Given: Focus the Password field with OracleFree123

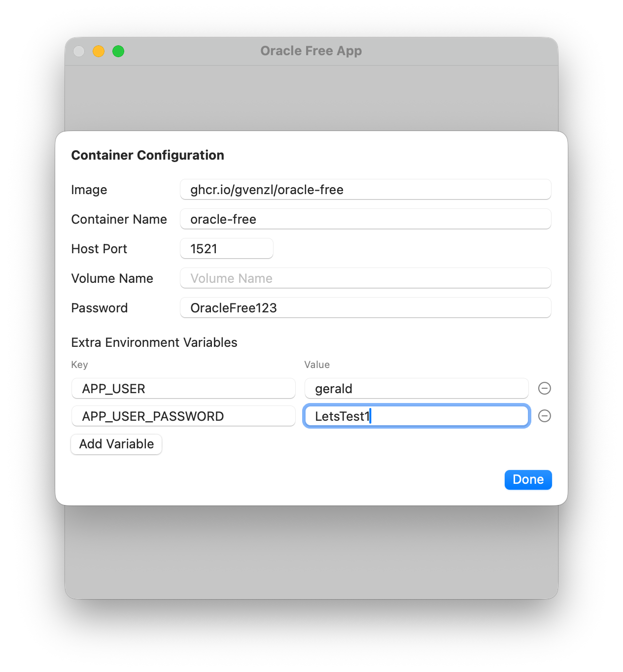Looking at the screenshot, I should (x=365, y=308).
